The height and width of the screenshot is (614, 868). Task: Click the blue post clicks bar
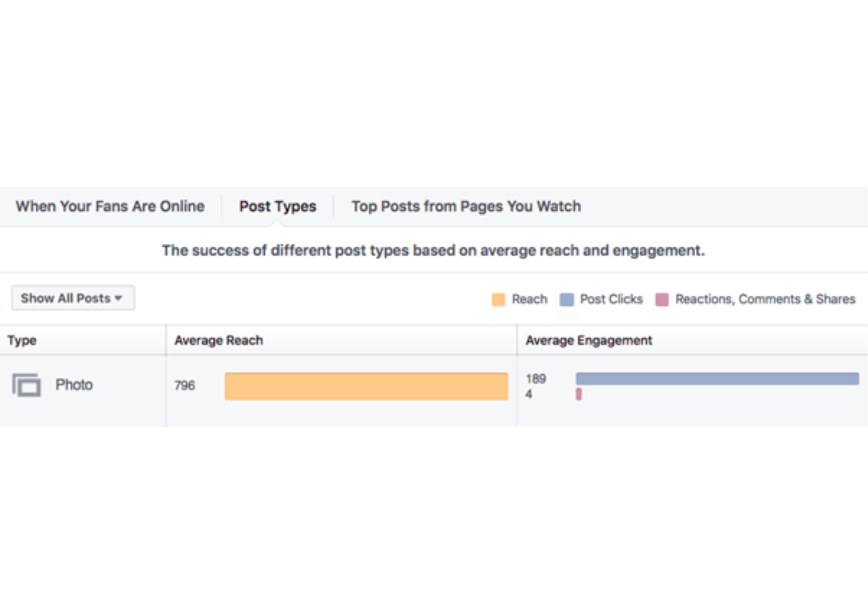717,379
